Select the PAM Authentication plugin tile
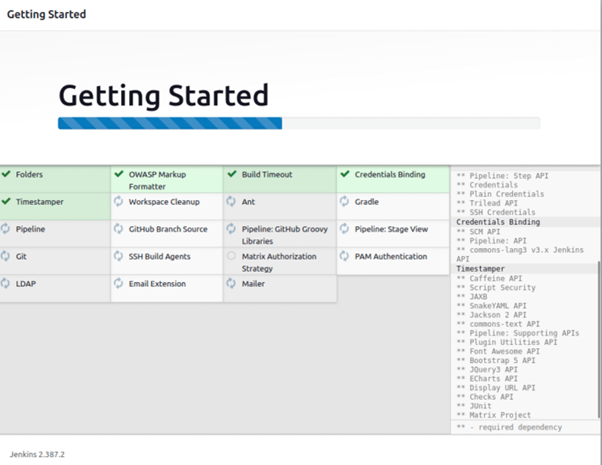The image size is (602, 465). 392,256
